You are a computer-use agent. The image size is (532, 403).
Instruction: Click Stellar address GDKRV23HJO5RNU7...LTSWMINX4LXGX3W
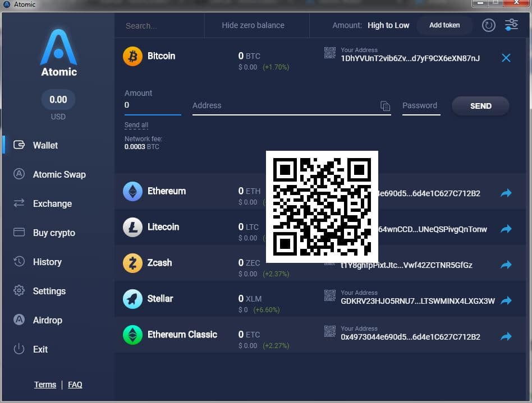click(x=418, y=301)
